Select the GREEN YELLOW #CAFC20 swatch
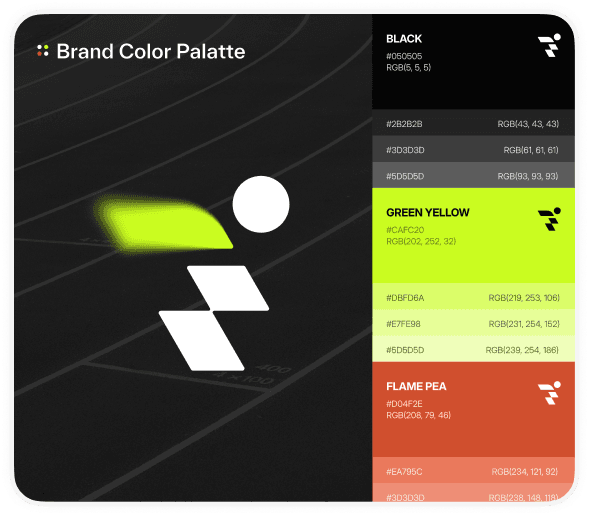This screenshot has height=516, width=589. click(x=473, y=235)
